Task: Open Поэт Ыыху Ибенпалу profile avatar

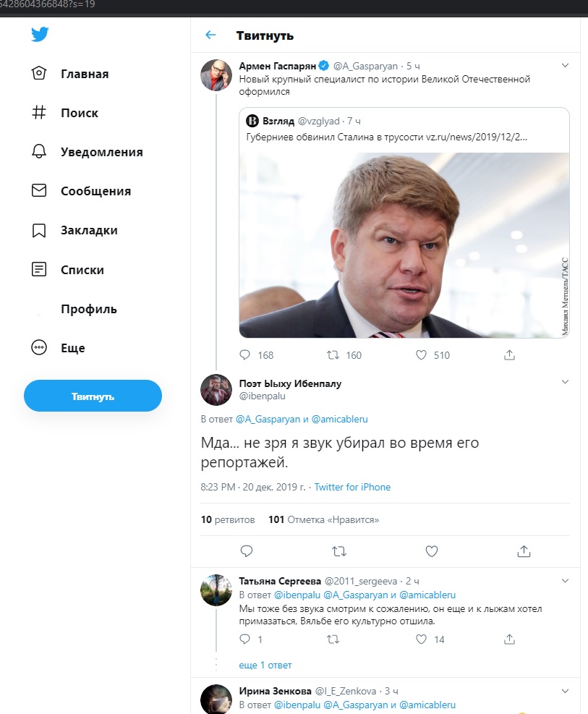Action: pos(216,391)
